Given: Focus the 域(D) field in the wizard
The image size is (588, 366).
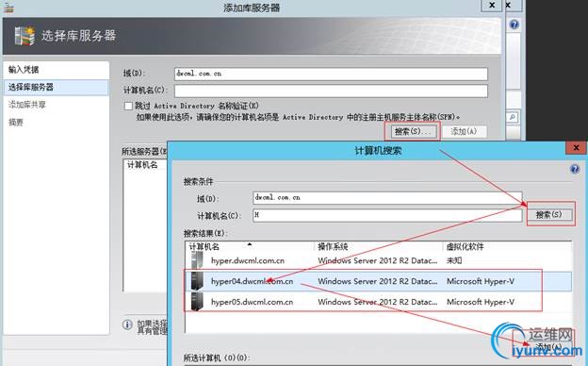Looking at the screenshot, I should coord(331,74).
